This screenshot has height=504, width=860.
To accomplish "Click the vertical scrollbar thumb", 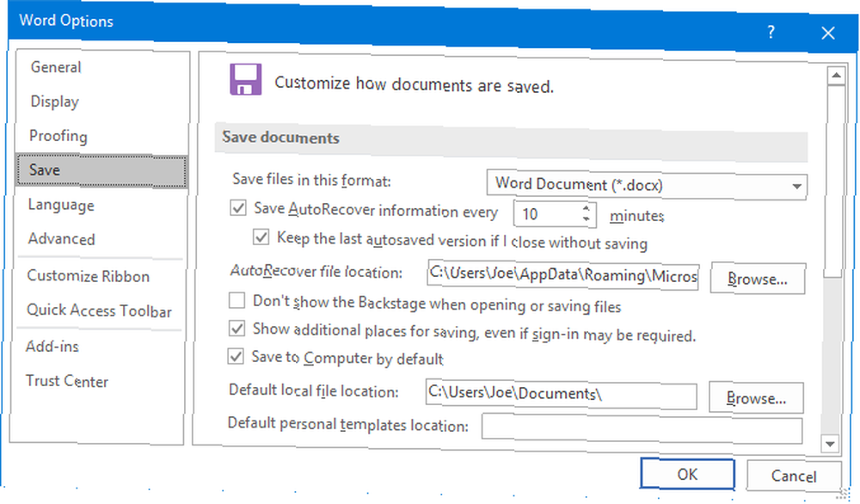I will click(834, 181).
